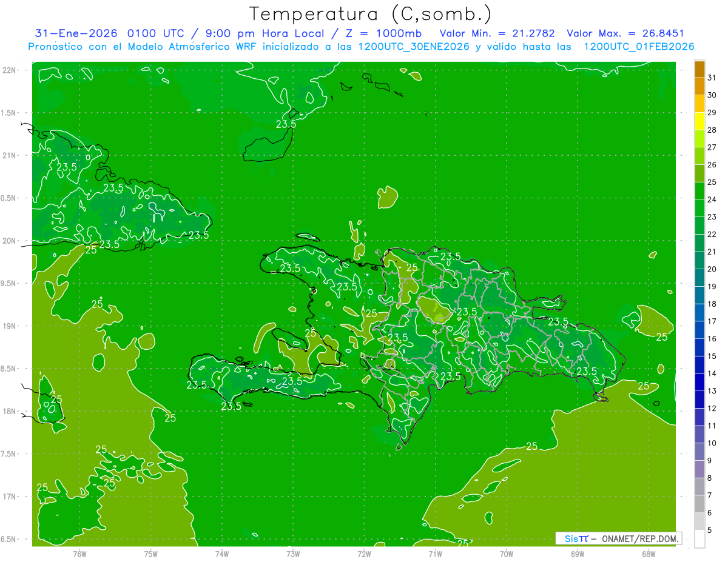This screenshot has width=728, height=562.
Task: Pick the orange swatch between 30 and 31
Action: tap(699, 86)
